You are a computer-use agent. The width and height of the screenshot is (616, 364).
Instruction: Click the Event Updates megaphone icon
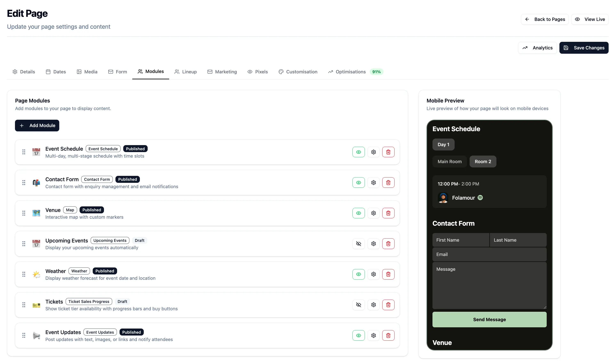click(x=36, y=335)
